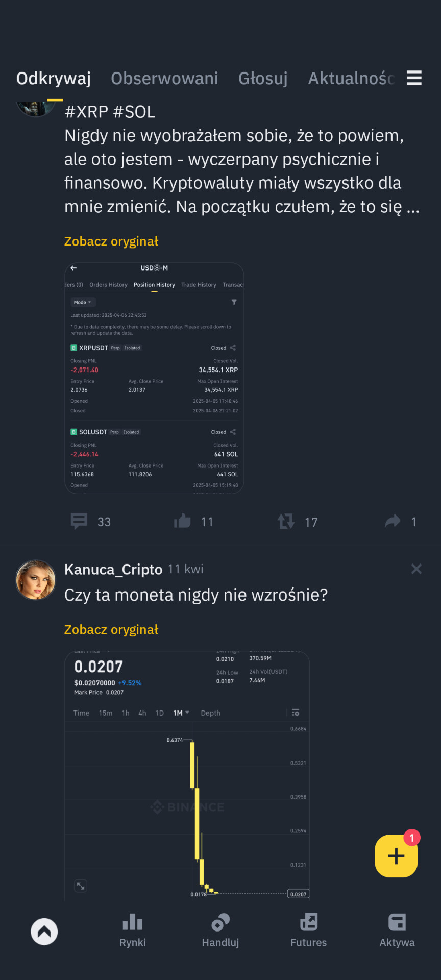Viewport: 441px width, 980px height.
Task: Dismiss Kanuca_Cripto post with X
Action: [x=416, y=569]
